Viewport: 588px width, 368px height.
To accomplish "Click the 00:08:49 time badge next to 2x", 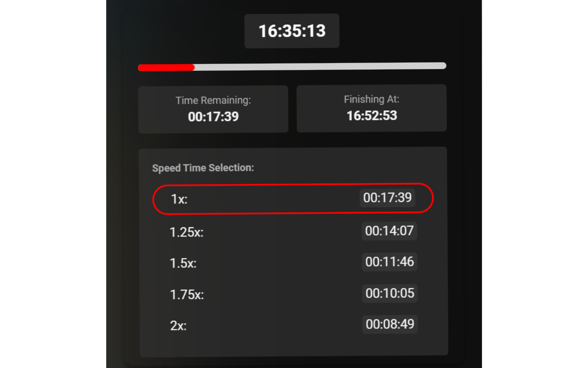I will (390, 324).
